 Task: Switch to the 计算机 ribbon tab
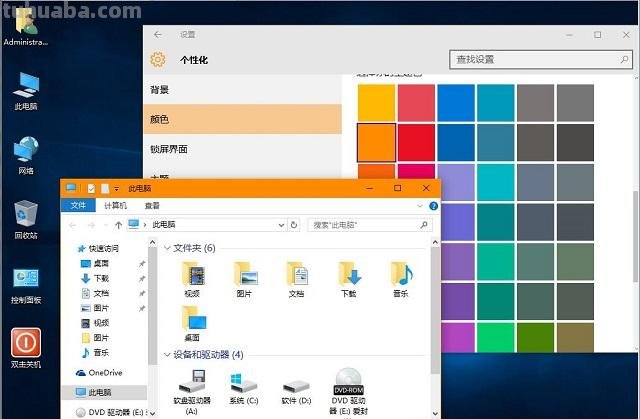click(116, 206)
